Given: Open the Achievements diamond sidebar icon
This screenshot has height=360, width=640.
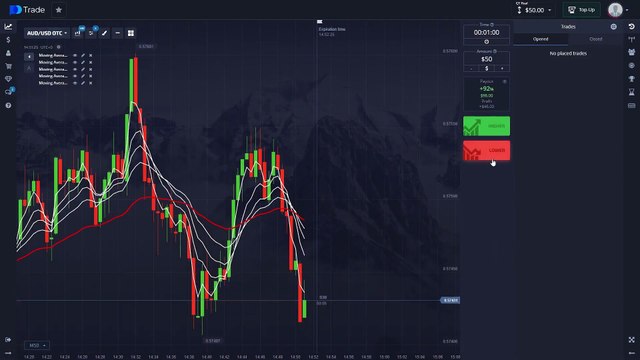Looking at the screenshot, I should [8, 79].
